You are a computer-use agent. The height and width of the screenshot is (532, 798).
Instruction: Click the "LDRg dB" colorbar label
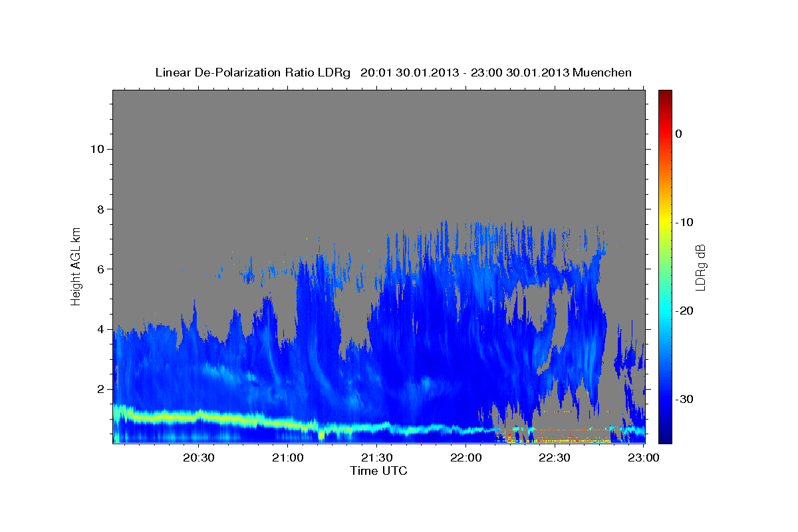point(700,267)
